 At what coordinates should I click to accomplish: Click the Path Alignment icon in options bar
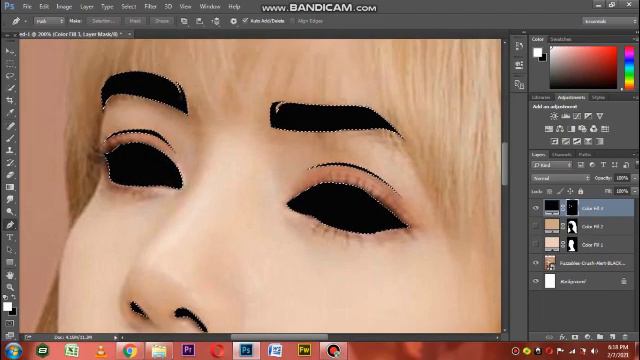(200, 21)
